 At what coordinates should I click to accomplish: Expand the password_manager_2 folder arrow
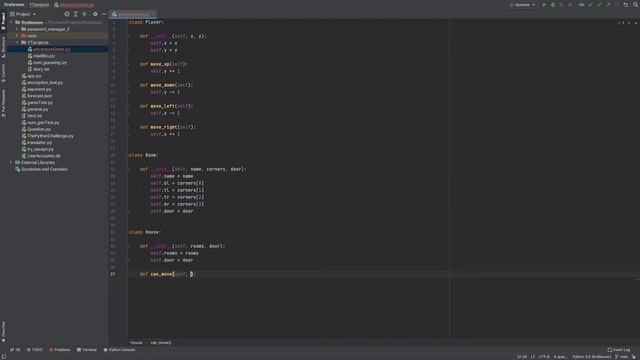17,29
